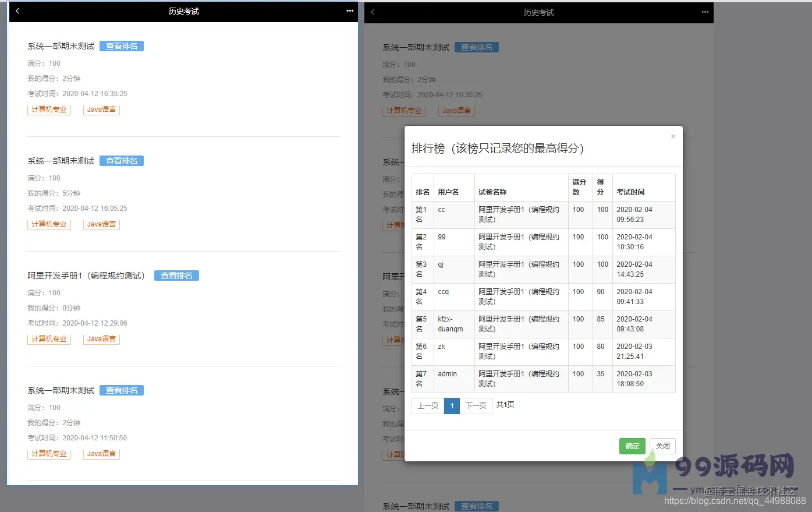Go to next page with 下一页
Screen dimensions: 812x512
point(476,406)
